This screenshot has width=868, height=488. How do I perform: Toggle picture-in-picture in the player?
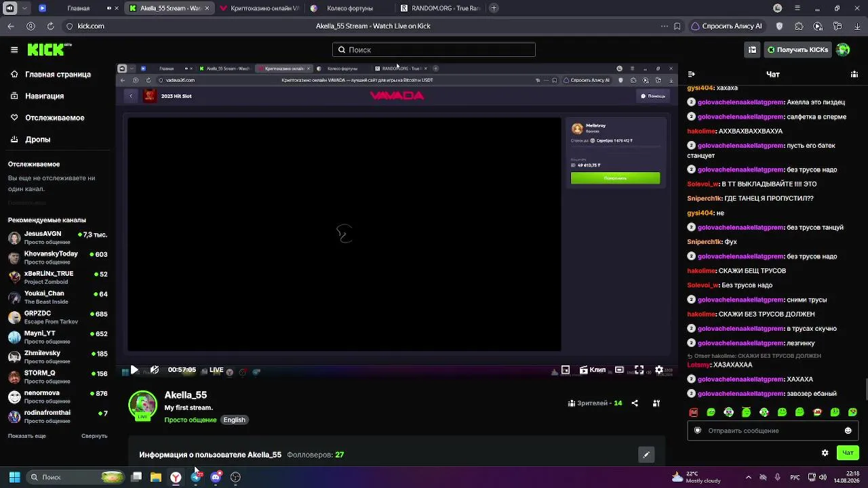(x=566, y=370)
